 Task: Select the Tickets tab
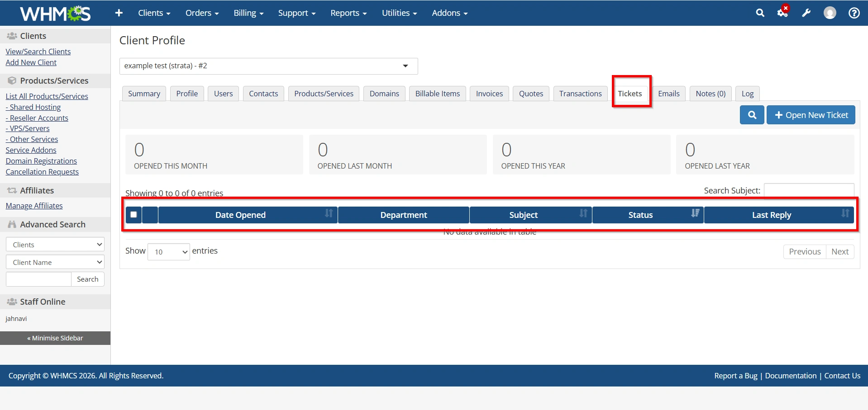pyautogui.click(x=630, y=94)
